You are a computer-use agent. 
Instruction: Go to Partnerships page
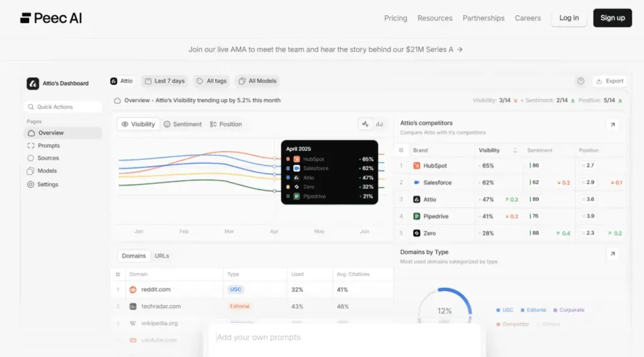(x=484, y=18)
